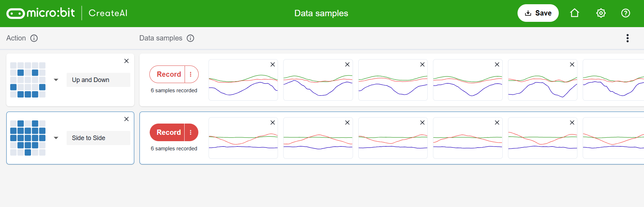Click the Save button
This screenshot has width=644, height=207.
tap(538, 13)
